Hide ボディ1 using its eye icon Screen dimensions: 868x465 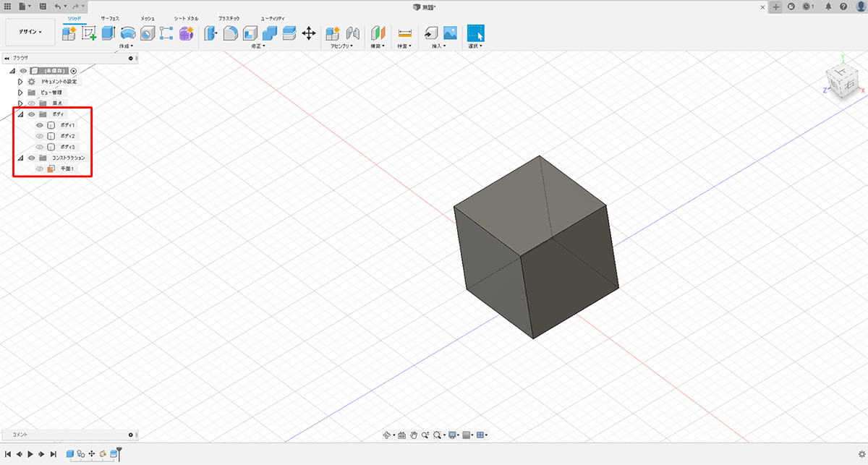coord(40,125)
